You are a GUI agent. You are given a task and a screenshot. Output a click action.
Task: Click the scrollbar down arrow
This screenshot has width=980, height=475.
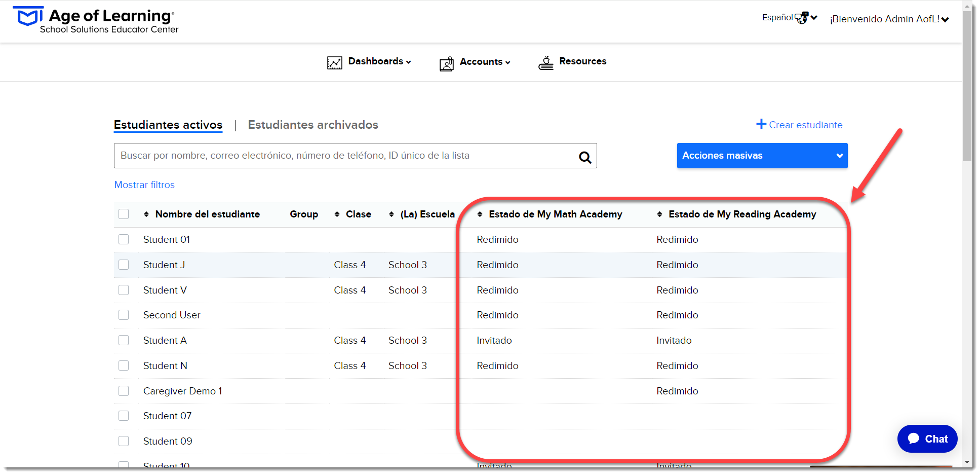coord(967,462)
